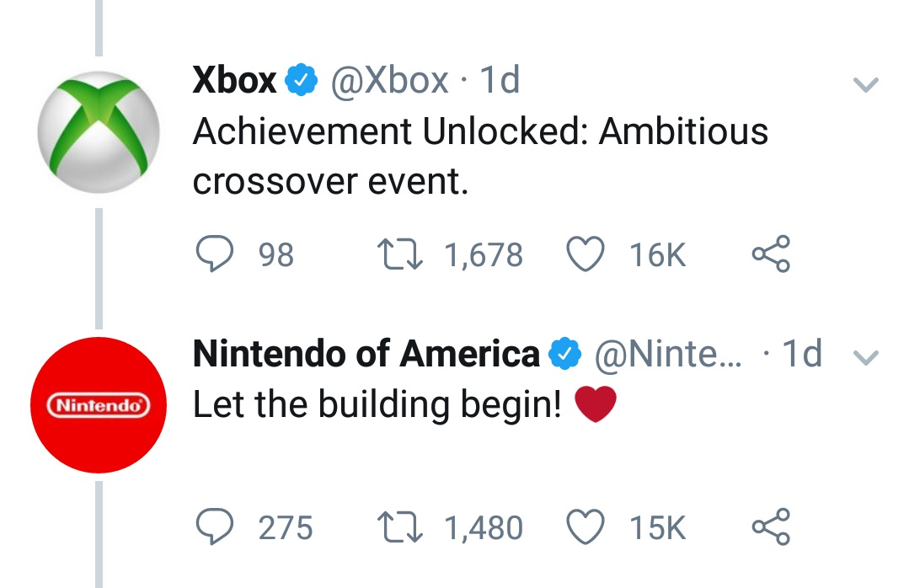The width and height of the screenshot is (909, 588).
Task: Open the Xbox profile picture
Action: 98,131
